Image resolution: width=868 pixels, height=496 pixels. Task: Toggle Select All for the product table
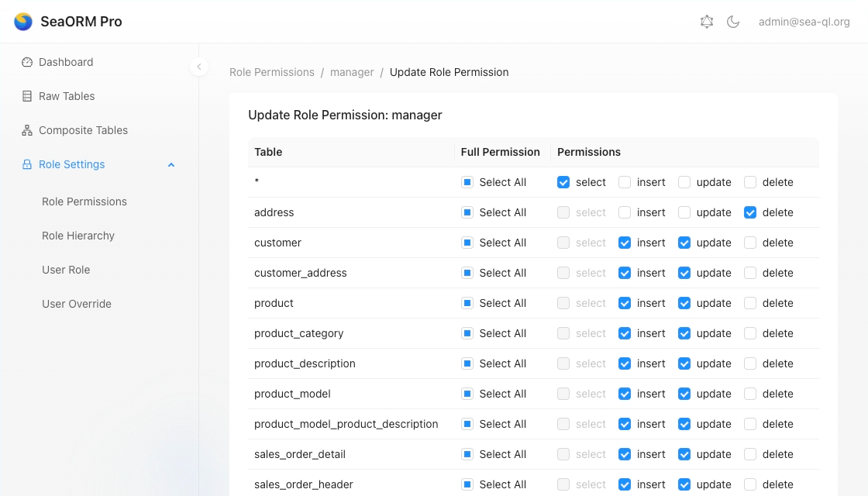[467, 303]
